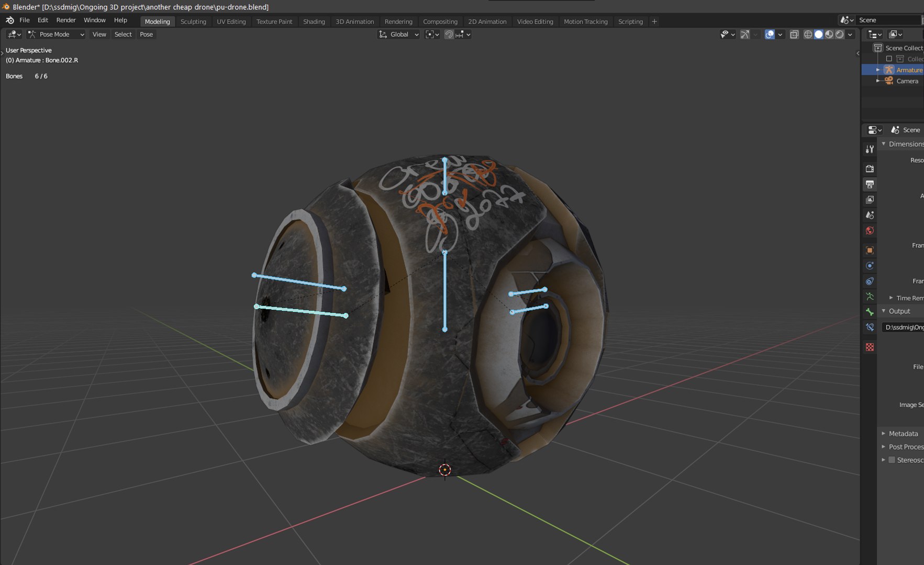Open the Window menu
924x565 pixels.
(95, 20)
